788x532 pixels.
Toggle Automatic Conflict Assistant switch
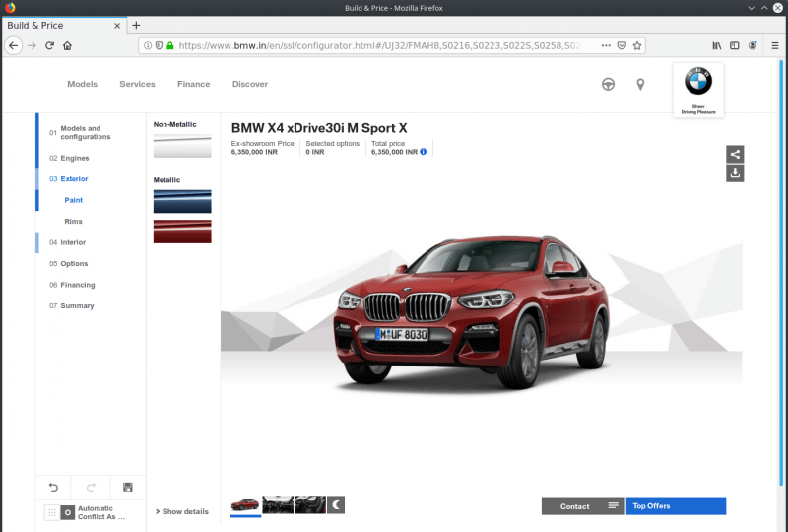(60, 512)
